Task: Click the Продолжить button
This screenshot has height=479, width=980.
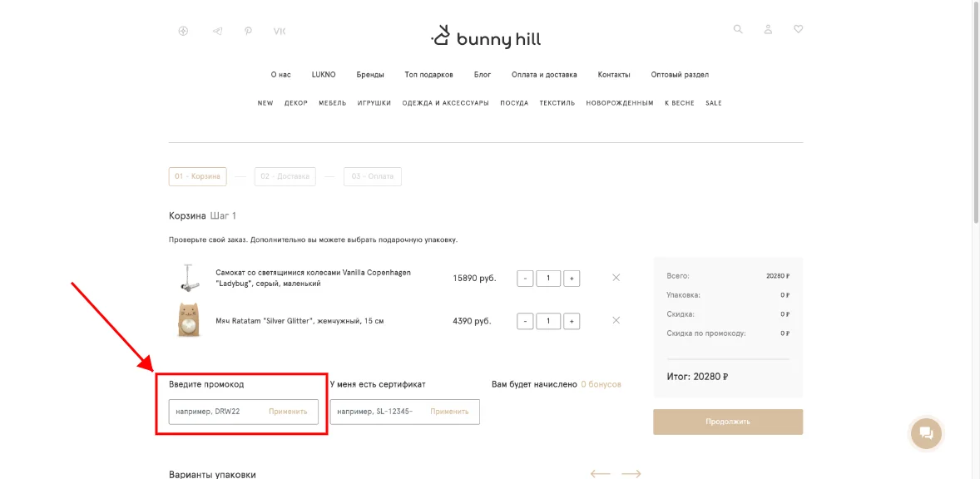Action: pos(728,422)
